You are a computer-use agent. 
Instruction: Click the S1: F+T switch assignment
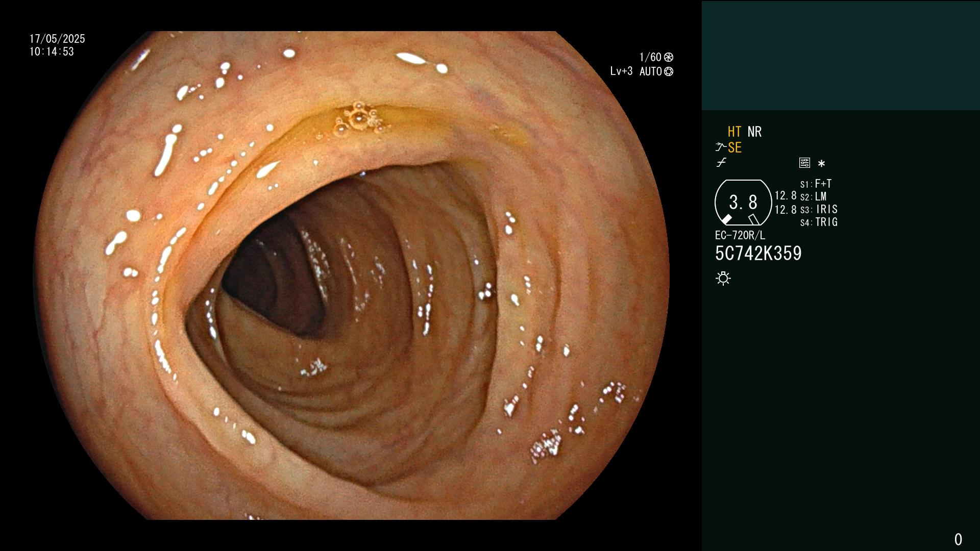816,184
